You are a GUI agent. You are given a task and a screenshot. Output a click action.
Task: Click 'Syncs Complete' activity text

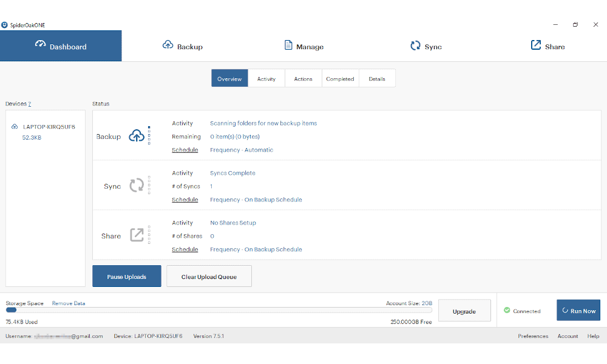(x=232, y=174)
